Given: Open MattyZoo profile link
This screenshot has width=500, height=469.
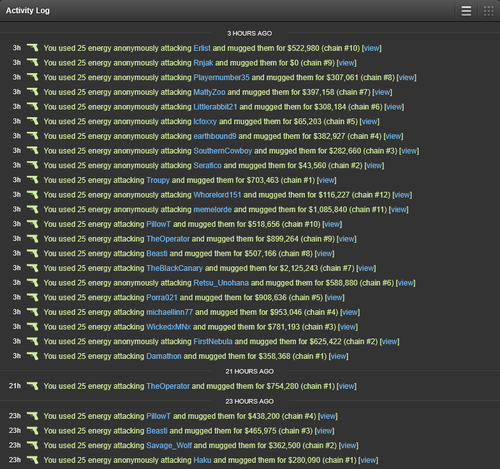Looking at the screenshot, I should pyautogui.click(x=209, y=92).
